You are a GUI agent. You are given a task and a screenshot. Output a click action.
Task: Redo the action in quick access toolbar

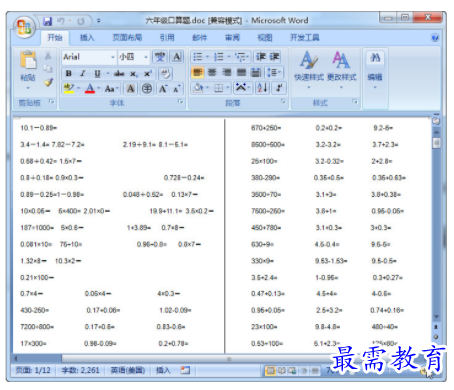pyautogui.click(x=81, y=21)
